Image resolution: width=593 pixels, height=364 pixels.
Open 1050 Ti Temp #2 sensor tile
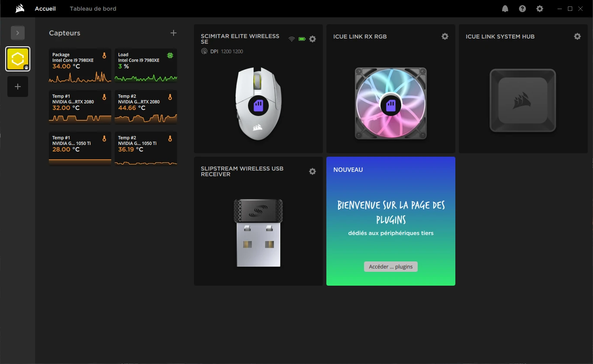[146, 148]
